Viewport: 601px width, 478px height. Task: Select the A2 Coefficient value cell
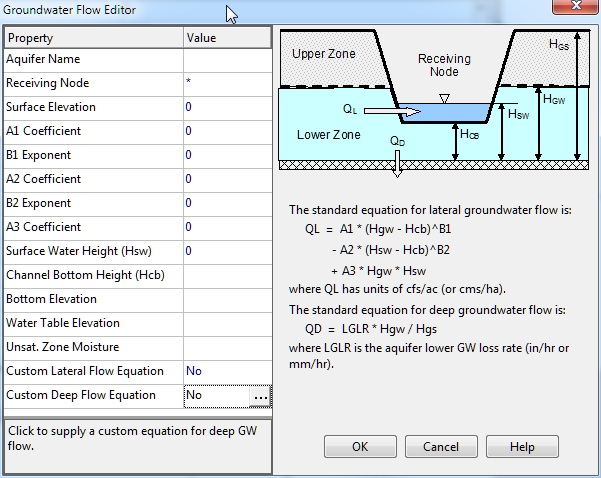pyautogui.click(x=228, y=180)
